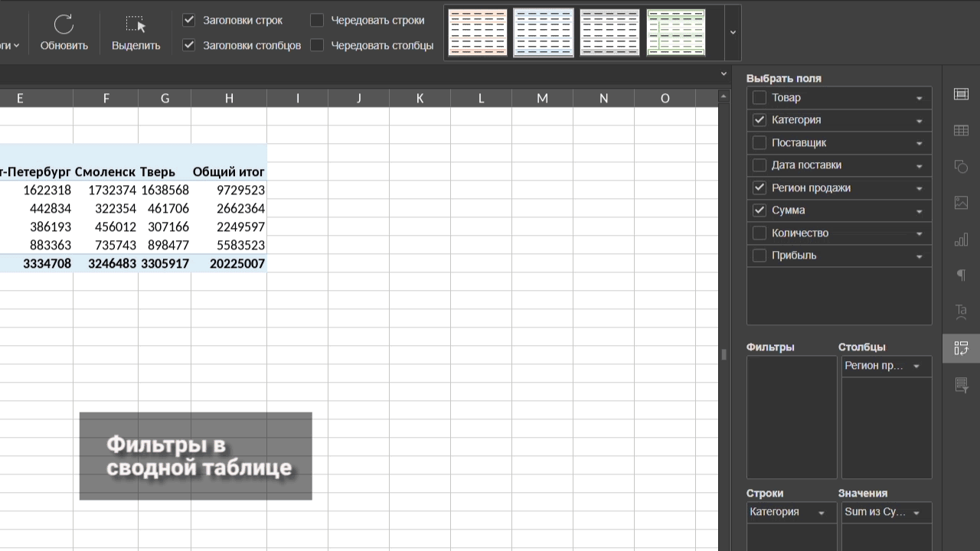Check the Дата поставки field checkbox

(x=759, y=165)
